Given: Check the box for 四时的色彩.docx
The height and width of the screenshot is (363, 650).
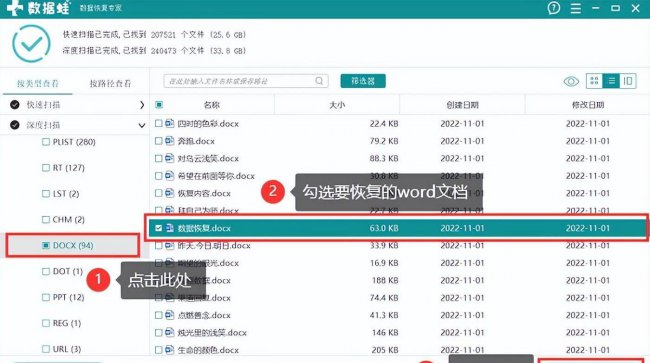Looking at the screenshot, I should (158, 123).
